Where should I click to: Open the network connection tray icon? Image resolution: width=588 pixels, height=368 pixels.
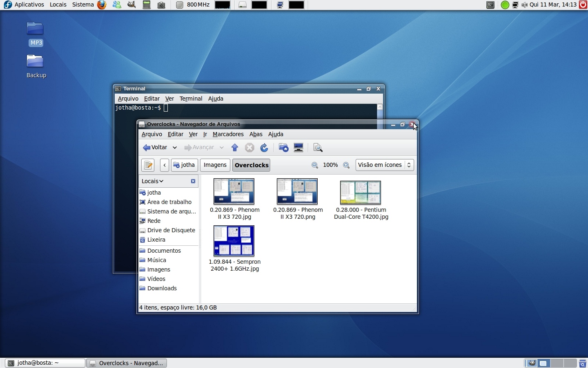click(x=516, y=5)
